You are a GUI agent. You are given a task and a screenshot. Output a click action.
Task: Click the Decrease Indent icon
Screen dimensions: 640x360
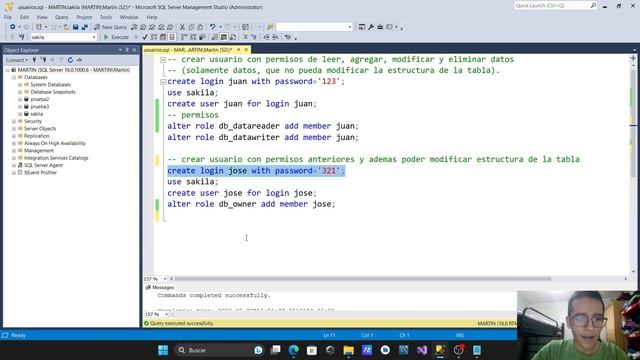[x=266, y=37]
